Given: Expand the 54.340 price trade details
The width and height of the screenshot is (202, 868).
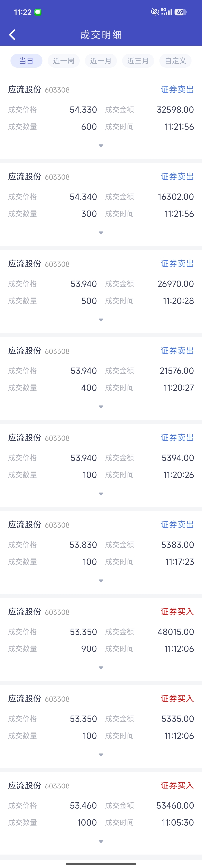Looking at the screenshot, I should click(101, 233).
